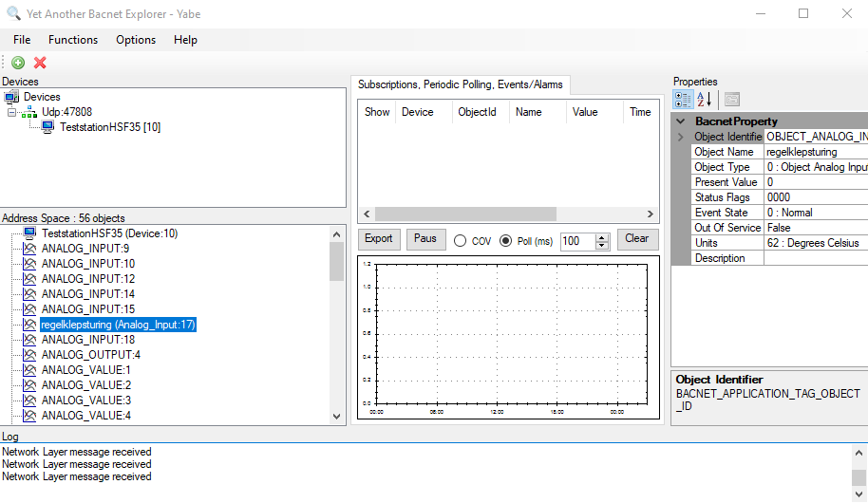This screenshot has width=868, height=503.
Task: Click the Clear button
Action: pyautogui.click(x=637, y=239)
